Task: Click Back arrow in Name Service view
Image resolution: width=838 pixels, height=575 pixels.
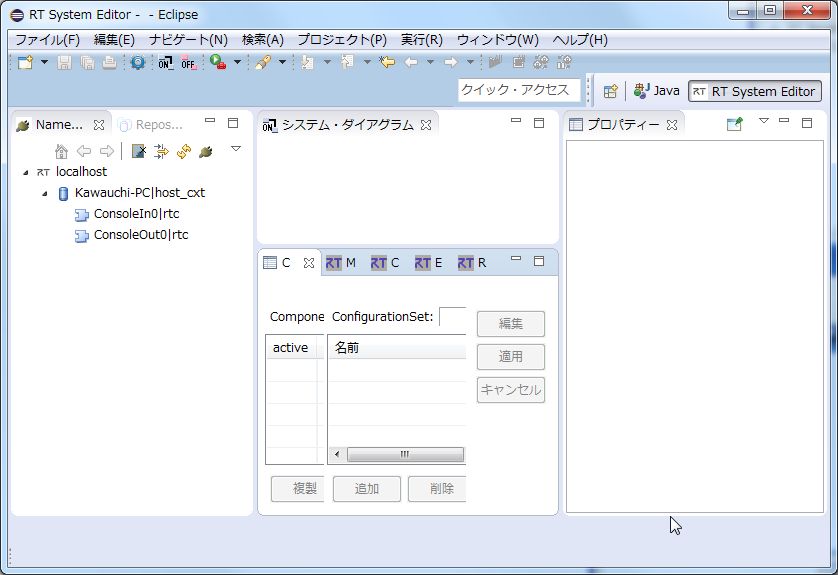Action: coord(84,152)
